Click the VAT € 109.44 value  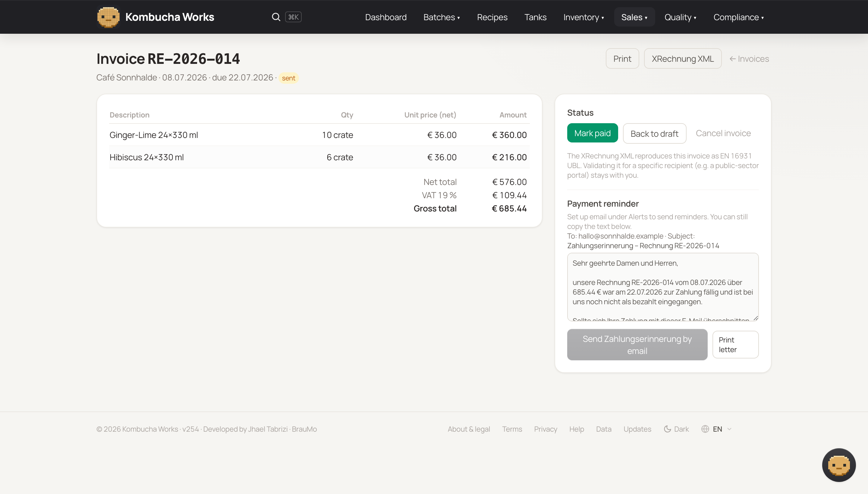pyautogui.click(x=509, y=195)
